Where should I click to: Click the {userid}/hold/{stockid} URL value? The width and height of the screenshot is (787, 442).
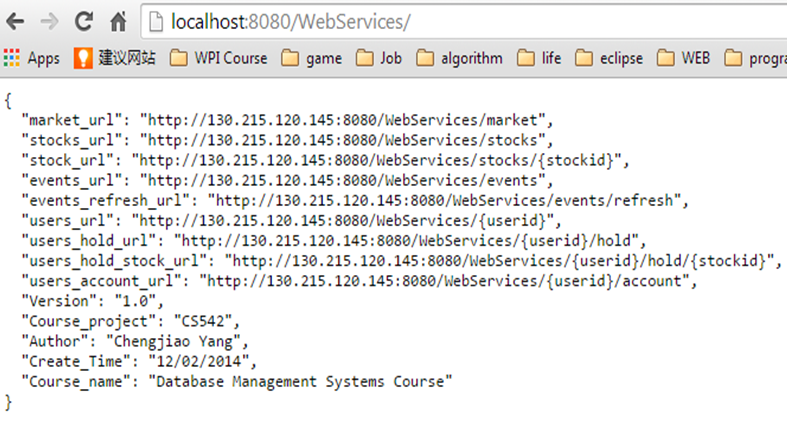[499, 261]
